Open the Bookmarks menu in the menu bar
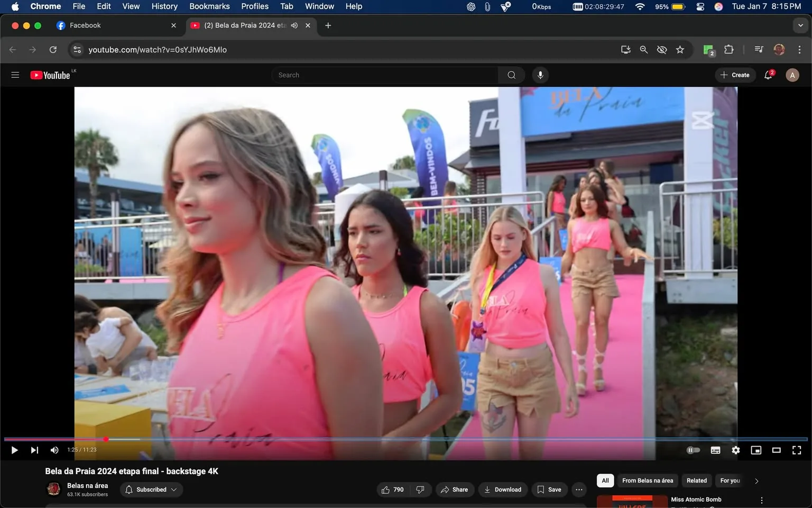Screen dimensions: 812x508 209,6
